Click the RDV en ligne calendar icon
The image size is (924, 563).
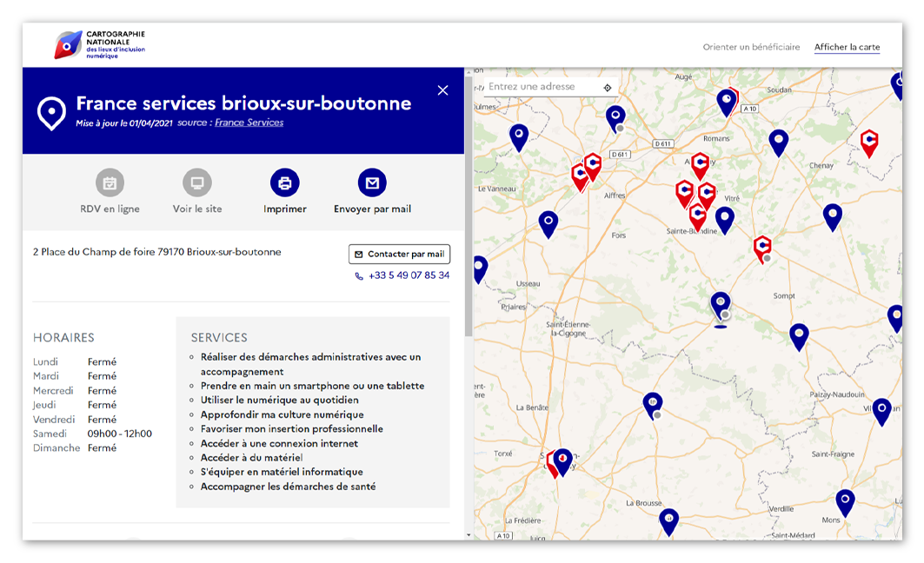click(110, 183)
